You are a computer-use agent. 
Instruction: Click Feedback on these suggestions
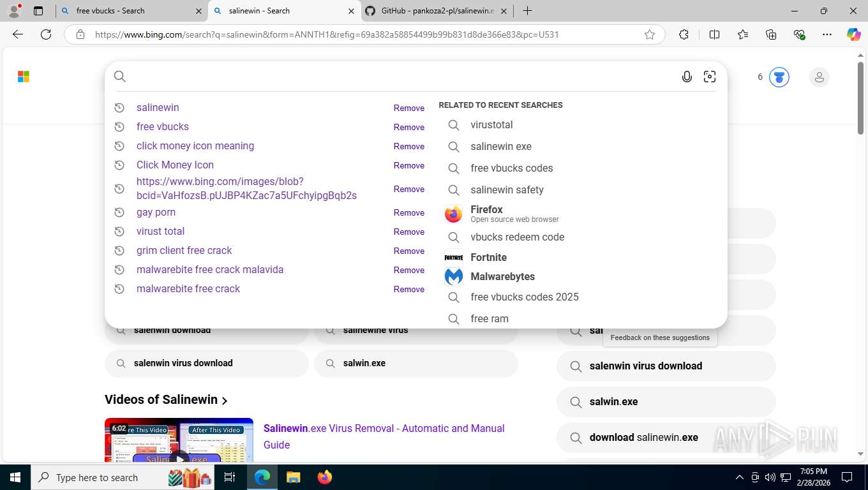[660, 338]
